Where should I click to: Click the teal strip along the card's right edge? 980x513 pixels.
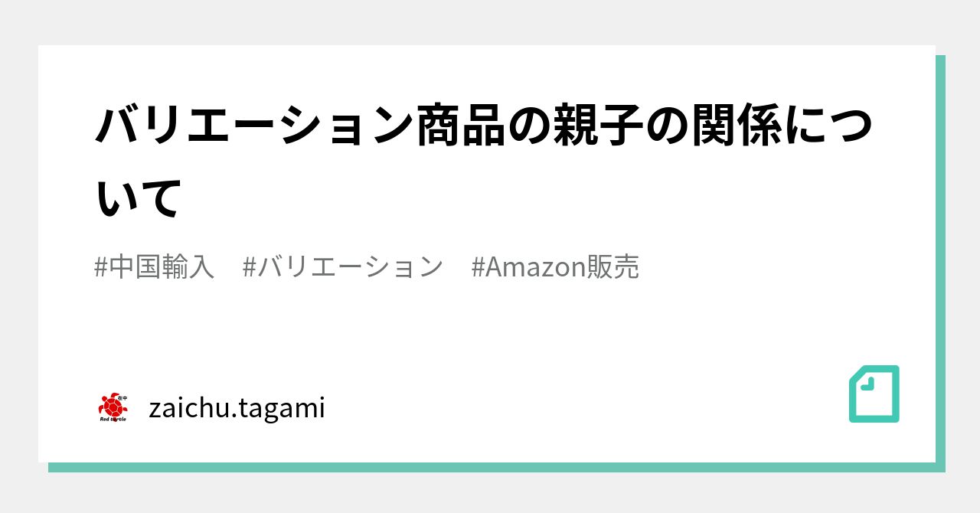click(940, 260)
